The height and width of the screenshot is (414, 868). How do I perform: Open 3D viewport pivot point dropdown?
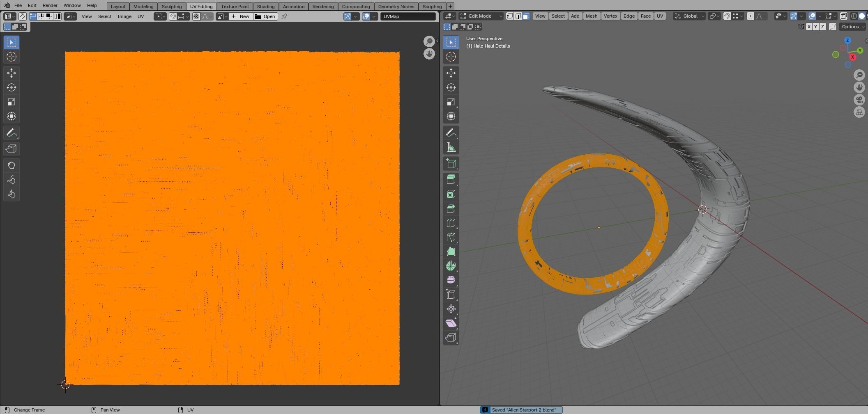click(x=714, y=16)
